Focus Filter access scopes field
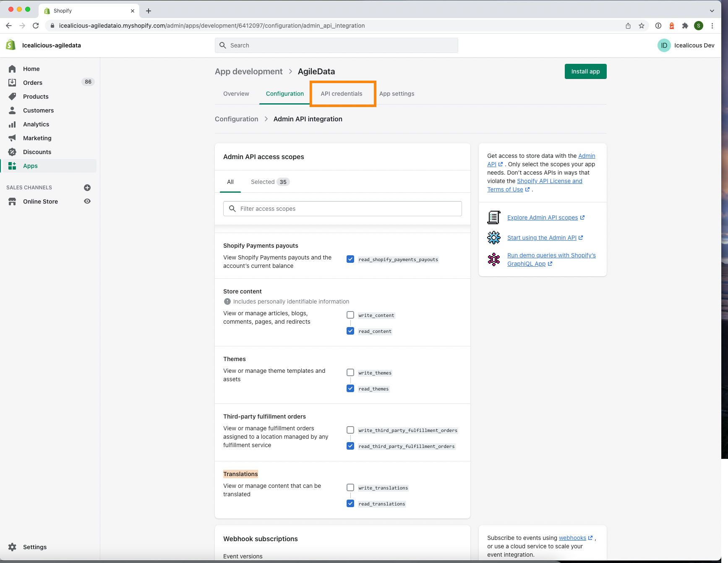Screen dimensions: 728x563 point(342,209)
